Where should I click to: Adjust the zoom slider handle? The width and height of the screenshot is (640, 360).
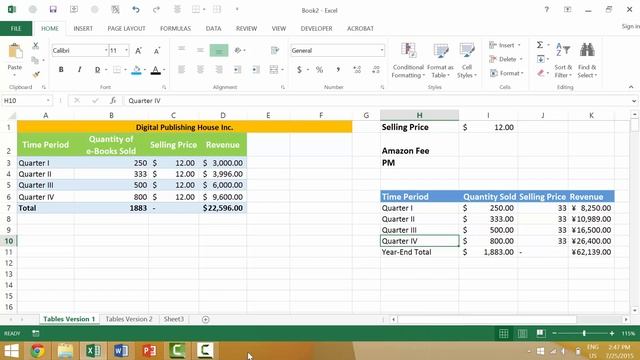(x=584, y=333)
